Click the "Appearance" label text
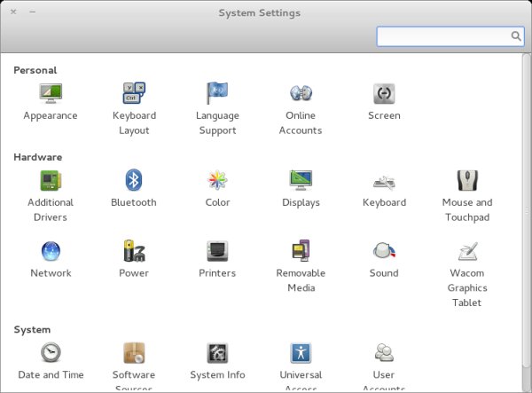Screen dimensions: 532x393 [x=51, y=115]
